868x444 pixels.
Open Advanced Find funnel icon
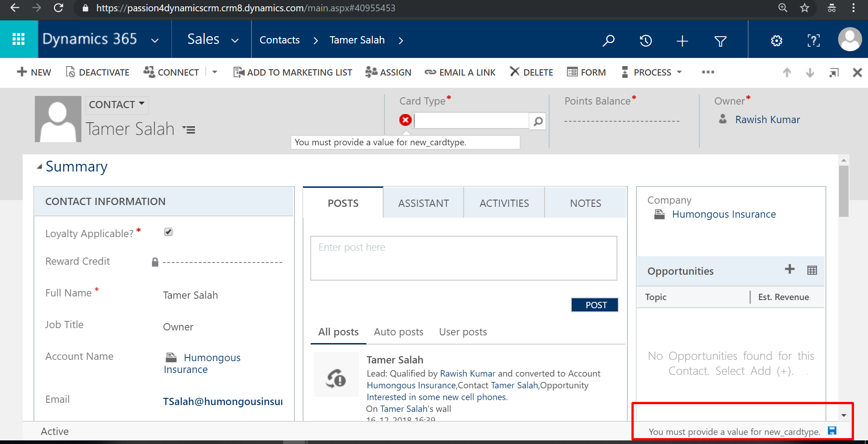pyautogui.click(x=720, y=41)
